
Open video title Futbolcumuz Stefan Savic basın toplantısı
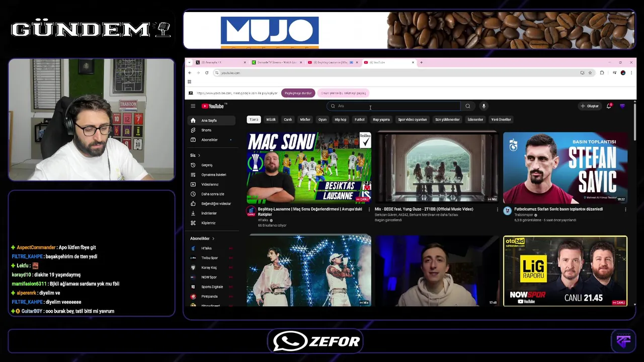(x=558, y=209)
